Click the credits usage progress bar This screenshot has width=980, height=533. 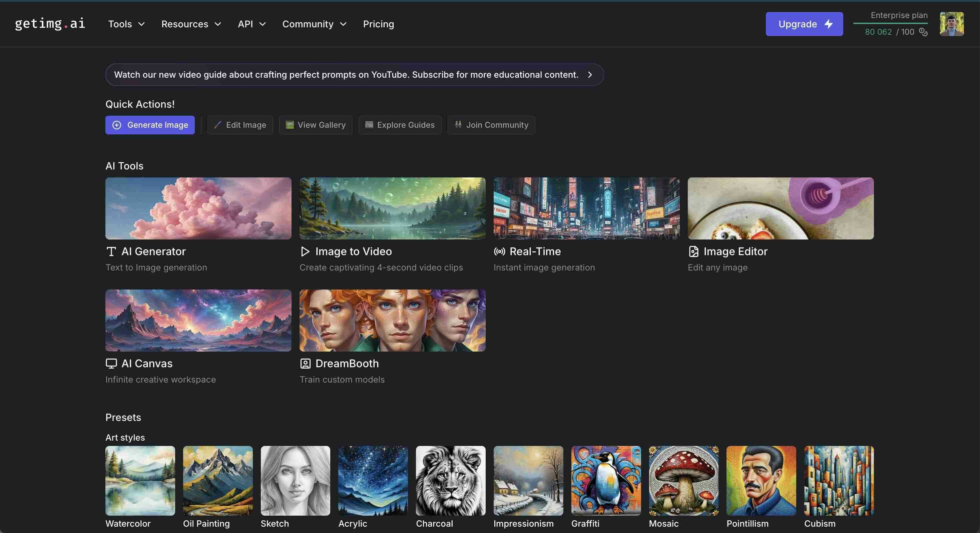pyautogui.click(x=890, y=23)
